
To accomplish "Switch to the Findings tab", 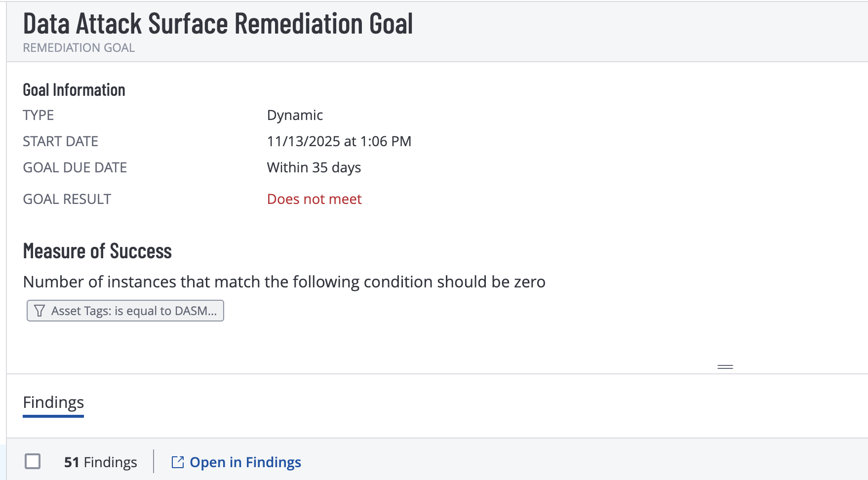I will (x=53, y=402).
